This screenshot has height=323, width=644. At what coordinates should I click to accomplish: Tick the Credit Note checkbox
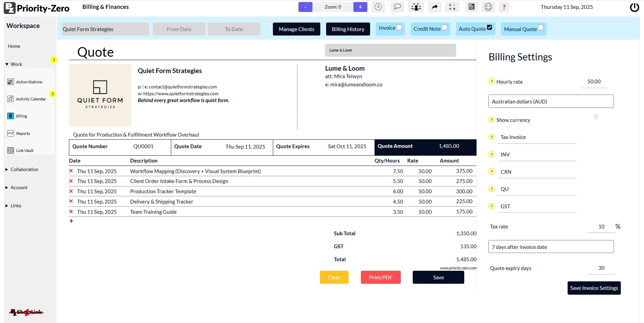pos(444,27)
